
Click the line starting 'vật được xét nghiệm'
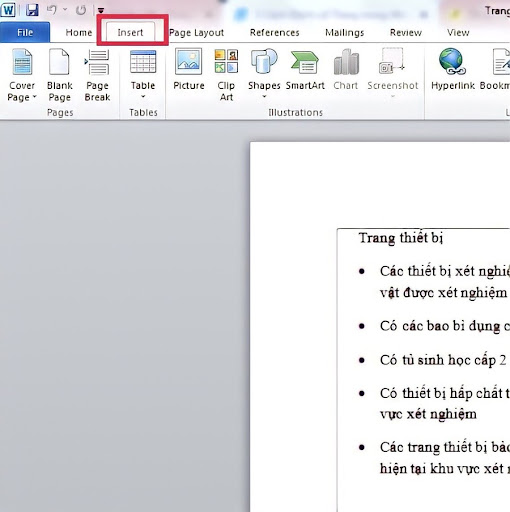(444, 293)
